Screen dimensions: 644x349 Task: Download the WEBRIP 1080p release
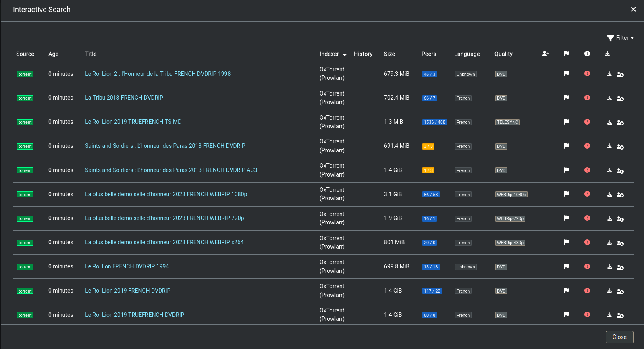[x=609, y=195]
